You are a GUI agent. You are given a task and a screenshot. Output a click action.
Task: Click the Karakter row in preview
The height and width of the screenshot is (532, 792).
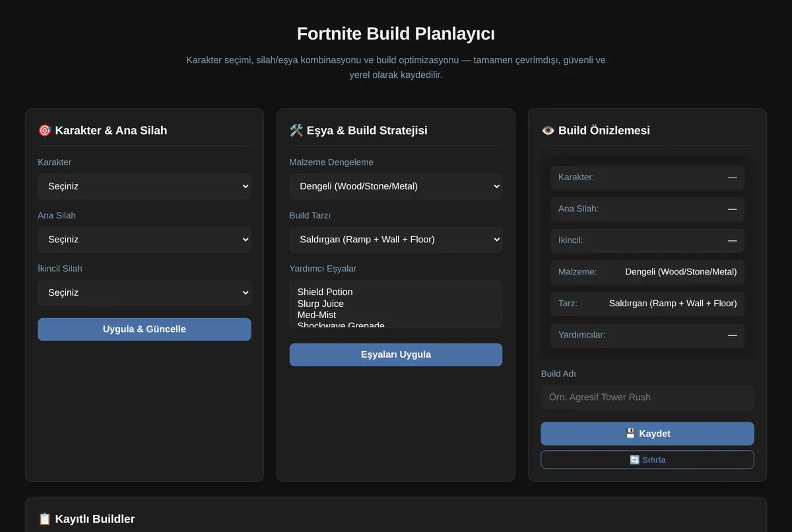(647, 178)
